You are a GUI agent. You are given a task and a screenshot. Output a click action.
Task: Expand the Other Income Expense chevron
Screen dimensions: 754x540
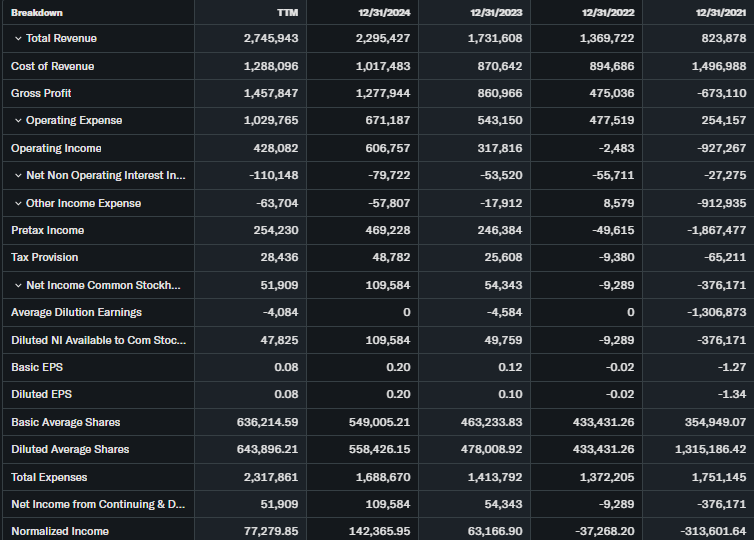click(18, 203)
